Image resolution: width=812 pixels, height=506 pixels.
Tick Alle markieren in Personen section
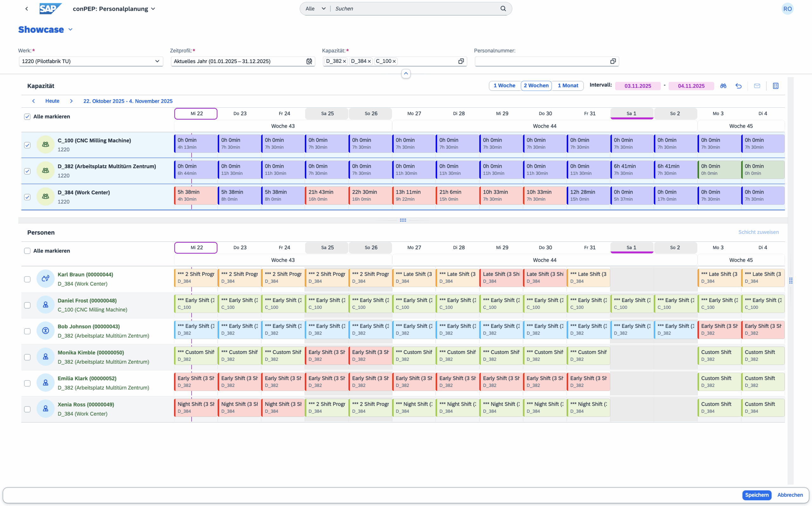click(28, 251)
